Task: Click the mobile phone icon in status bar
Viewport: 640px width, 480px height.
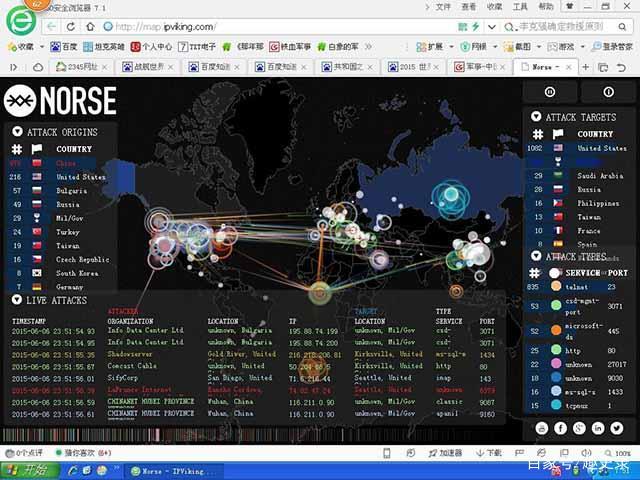Action: coord(387,453)
